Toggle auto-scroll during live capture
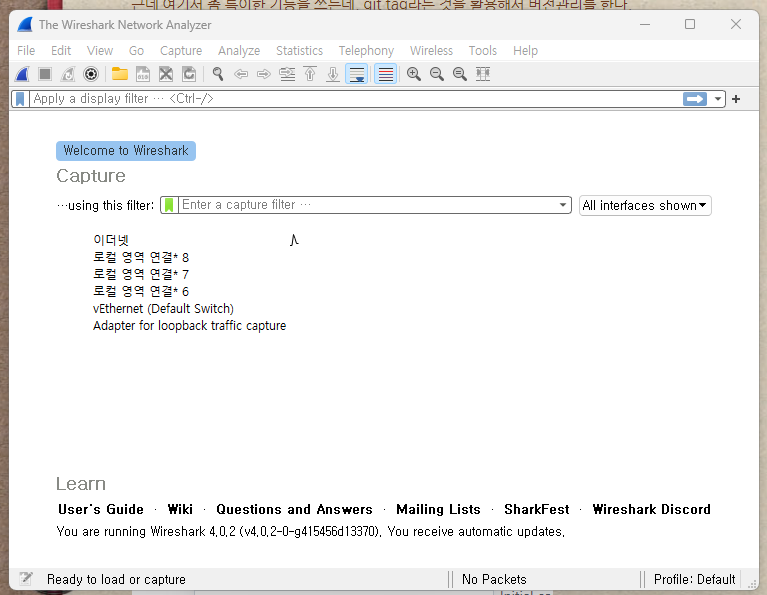Viewport: 767px width, 595px height. tap(356, 74)
